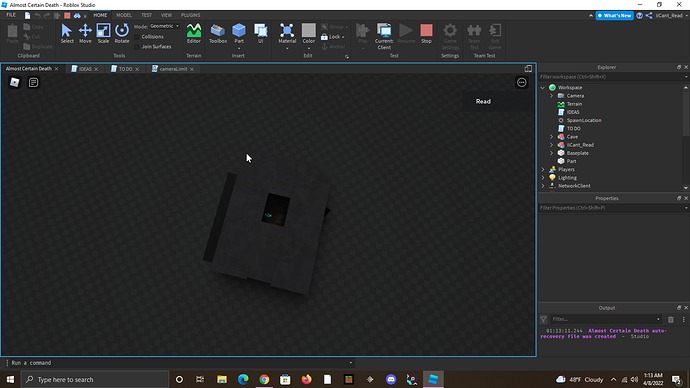690x388 pixels.
Task: Open the Color dropdown arrow
Action: 308,48
